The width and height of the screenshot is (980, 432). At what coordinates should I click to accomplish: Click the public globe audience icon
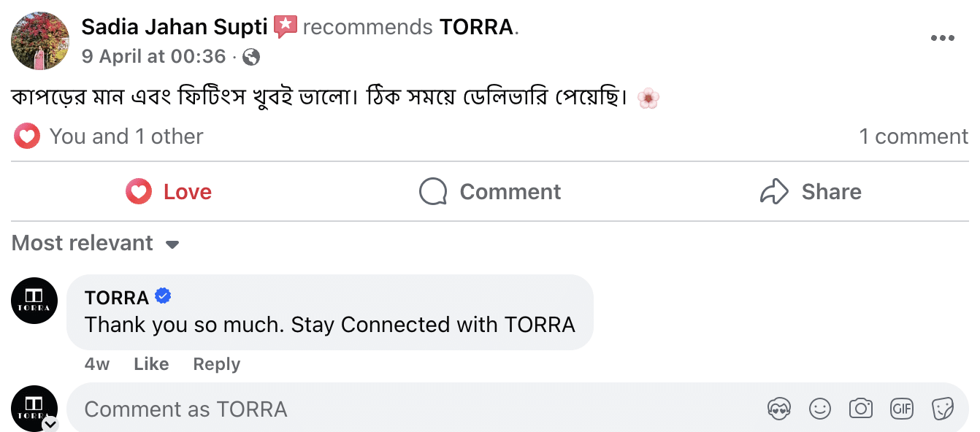tap(251, 56)
